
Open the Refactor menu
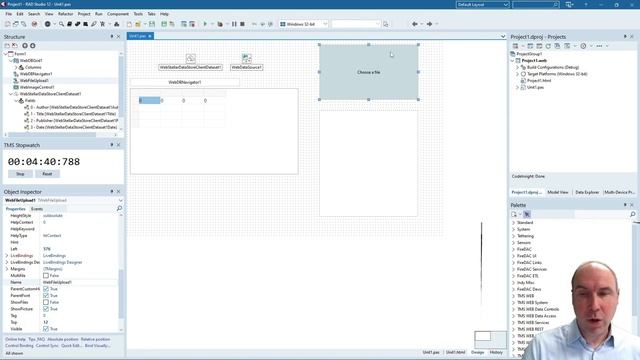[65, 14]
